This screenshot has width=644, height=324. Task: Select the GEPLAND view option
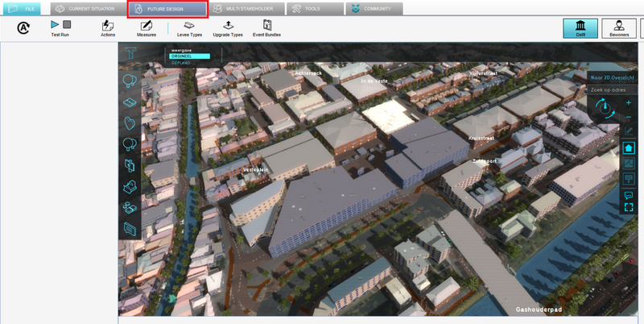click(x=183, y=62)
